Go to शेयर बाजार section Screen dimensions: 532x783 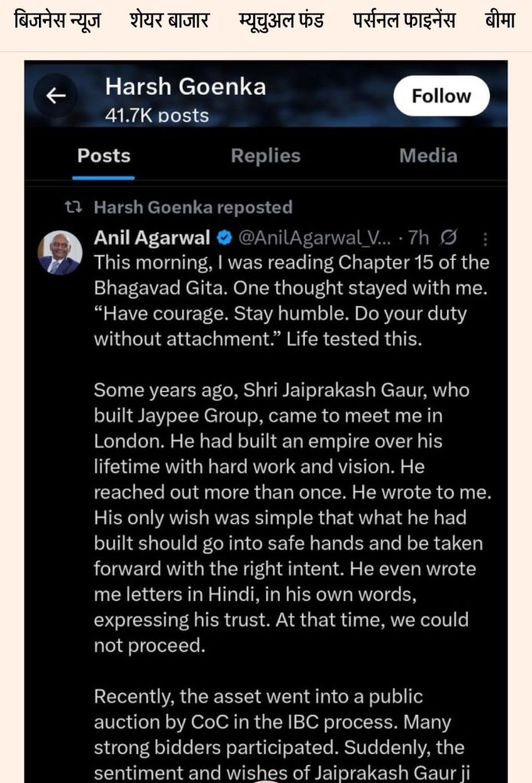tap(169, 21)
